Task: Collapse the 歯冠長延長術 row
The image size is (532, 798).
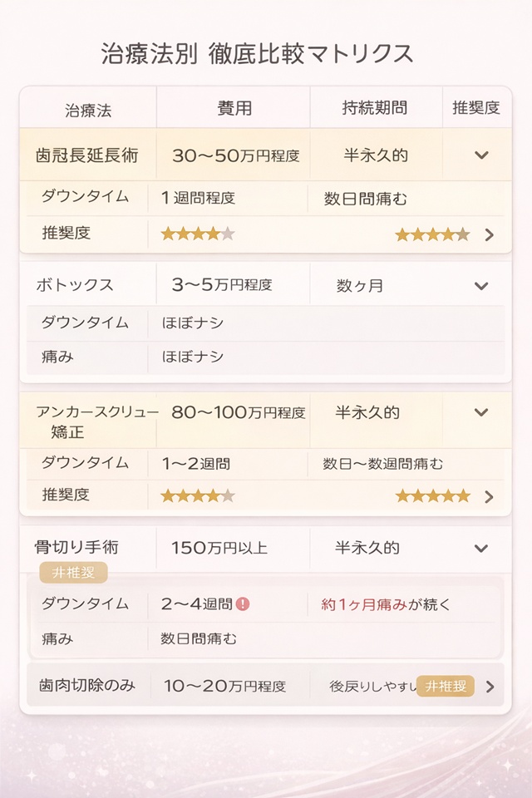Action: [480, 155]
